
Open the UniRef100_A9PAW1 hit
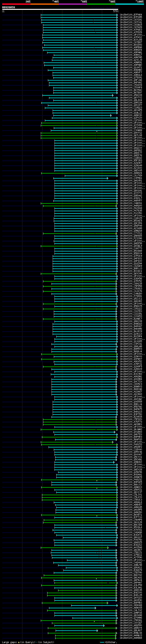pos(131,53)
